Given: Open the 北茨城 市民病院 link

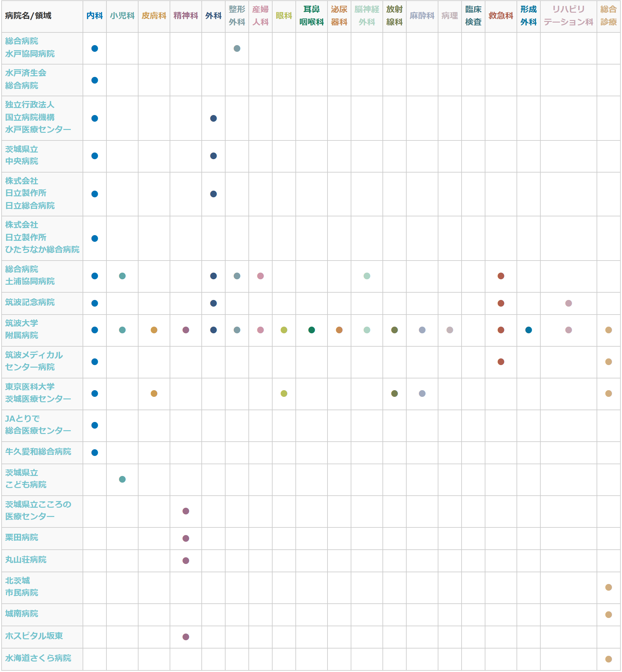Looking at the screenshot, I should (22, 587).
